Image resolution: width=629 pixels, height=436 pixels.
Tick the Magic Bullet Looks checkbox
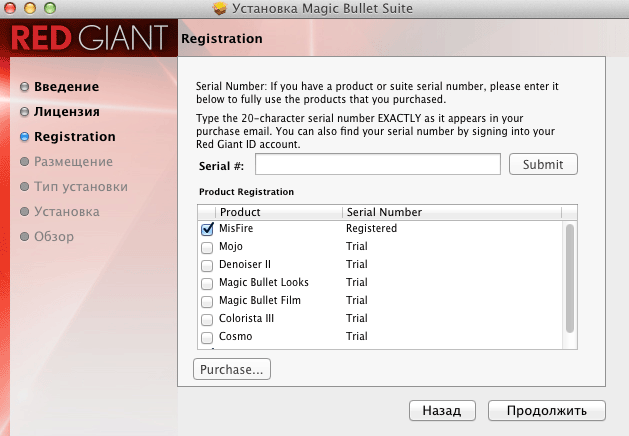(208, 283)
